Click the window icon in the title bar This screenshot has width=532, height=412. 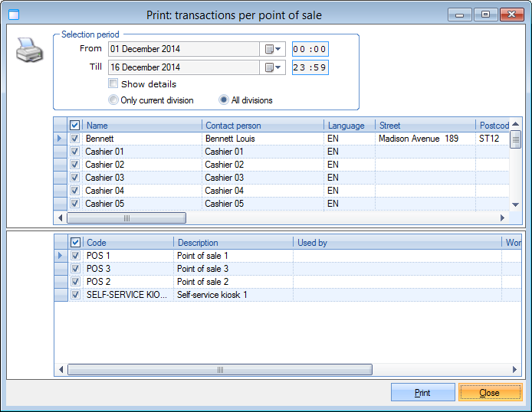click(13, 15)
